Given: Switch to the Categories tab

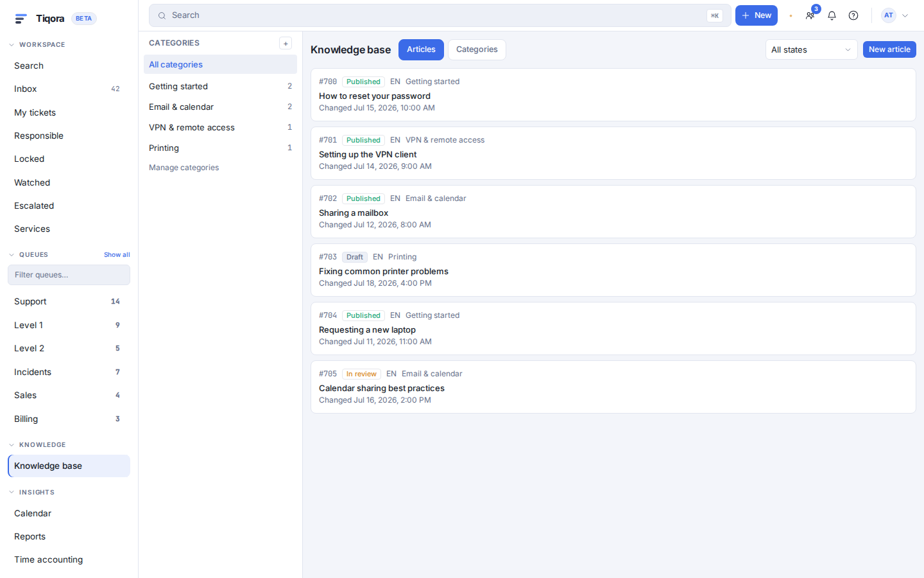Looking at the screenshot, I should pyautogui.click(x=477, y=49).
